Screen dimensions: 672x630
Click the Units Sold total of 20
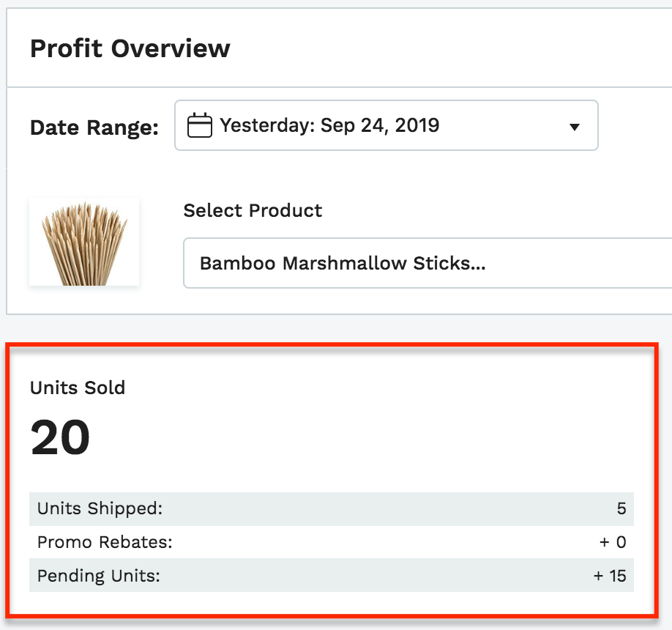[60, 437]
